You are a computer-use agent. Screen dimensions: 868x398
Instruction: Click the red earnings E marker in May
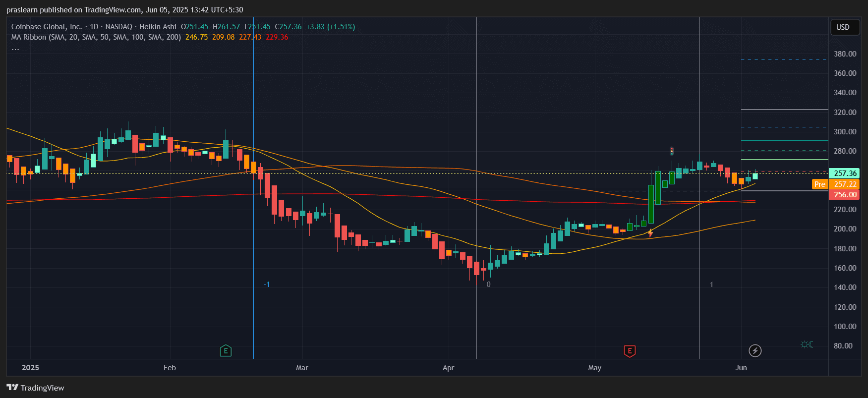(x=630, y=351)
